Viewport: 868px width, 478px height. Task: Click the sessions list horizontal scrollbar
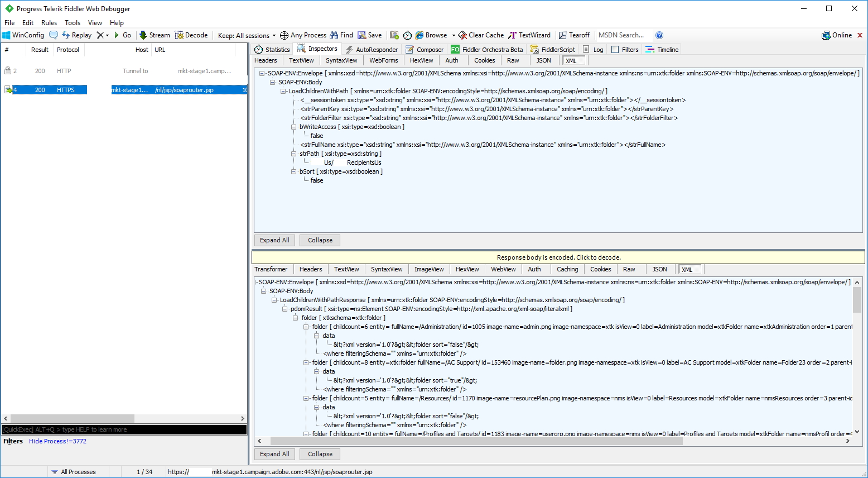pos(73,418)
